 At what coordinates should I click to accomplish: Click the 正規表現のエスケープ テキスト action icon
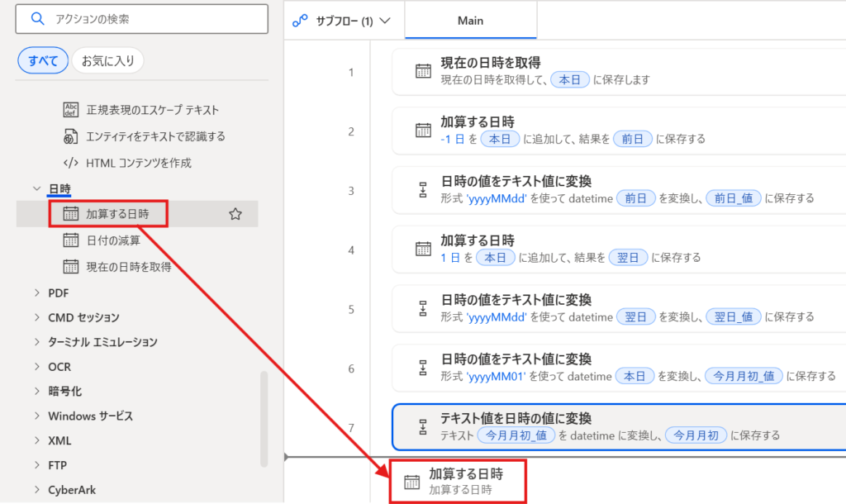point(71,110)
